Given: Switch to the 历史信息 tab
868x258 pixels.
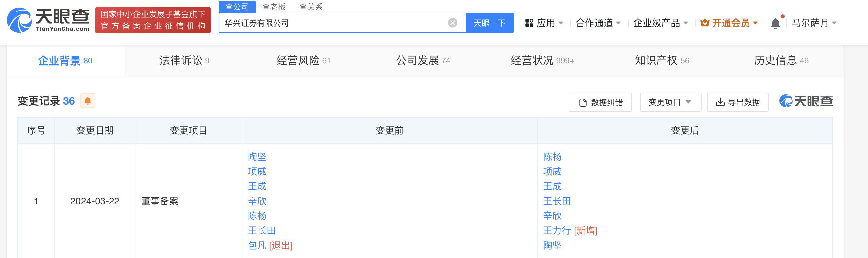Looking at the screenshot, I should tap(781, 61).
